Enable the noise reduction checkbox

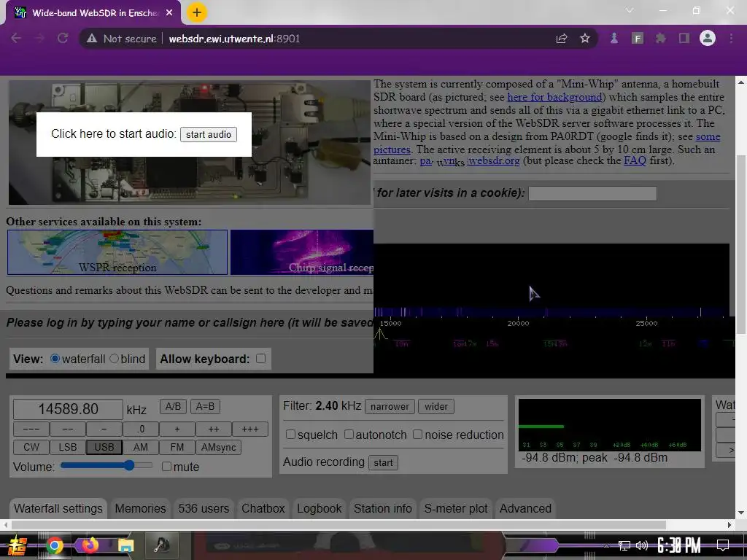(417, 435)
